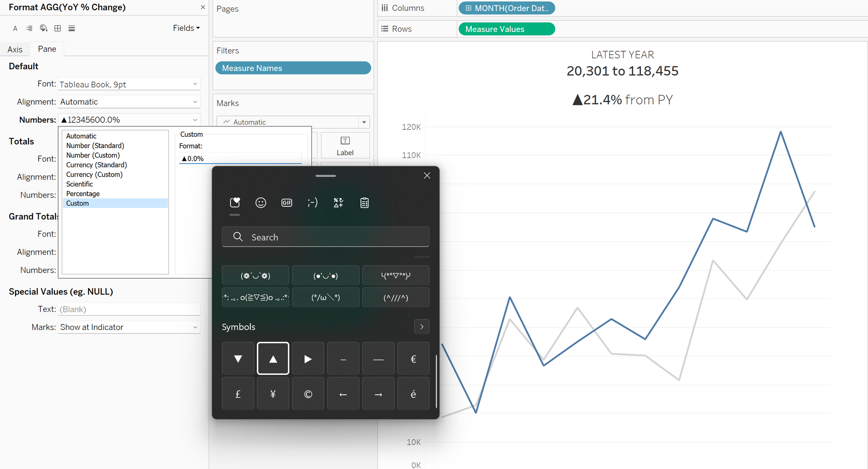Expand the Fields dropdown
This screenshot has height=469, width=868.
coord(186,28)
